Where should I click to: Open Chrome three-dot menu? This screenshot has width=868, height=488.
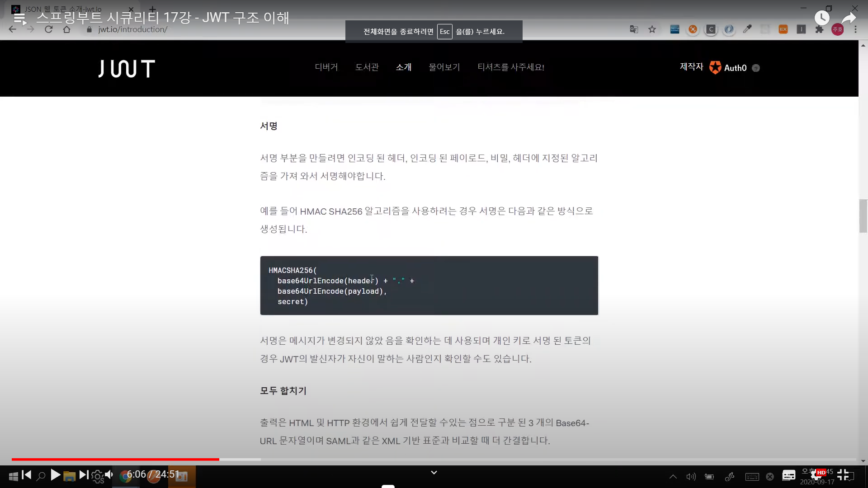pos(855,29)
